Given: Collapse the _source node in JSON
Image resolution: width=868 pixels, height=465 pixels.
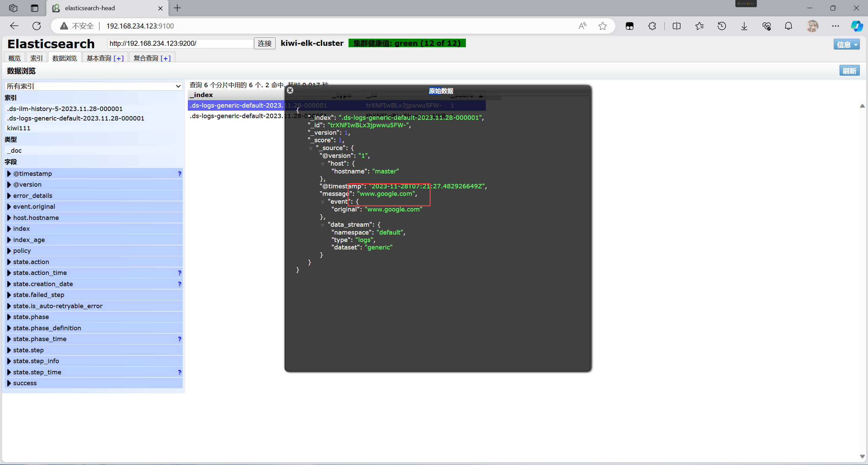Looking at the screenshot, I should pyautogui.click(x=311, y=148).
